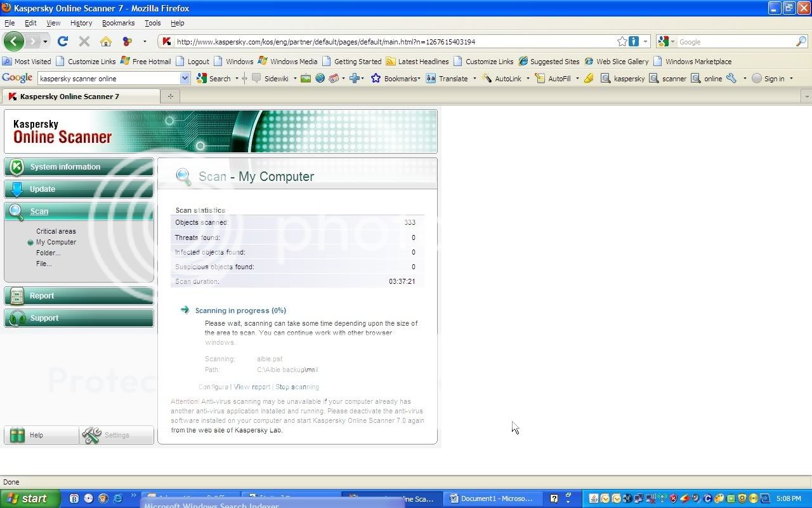The height and width of the screenshot is (508, 812).
Task: Open the System information panel button
Action: click(79, 167)
